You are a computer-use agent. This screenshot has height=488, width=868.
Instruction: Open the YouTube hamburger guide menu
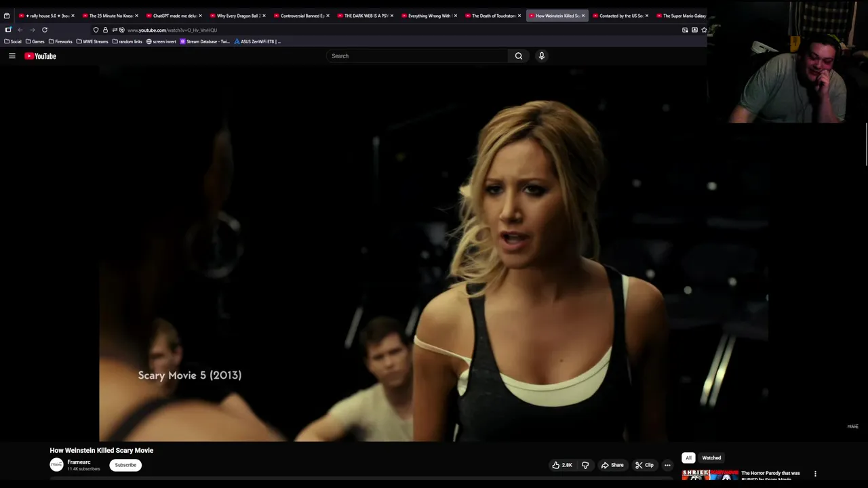pyautogui.click(x=12, y=56)
